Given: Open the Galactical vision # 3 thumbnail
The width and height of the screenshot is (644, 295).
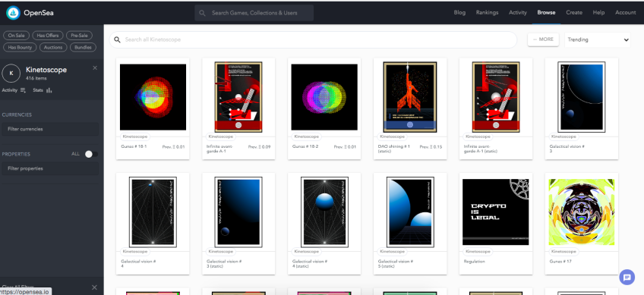Looking at the screenshot, I should point(582,97).
